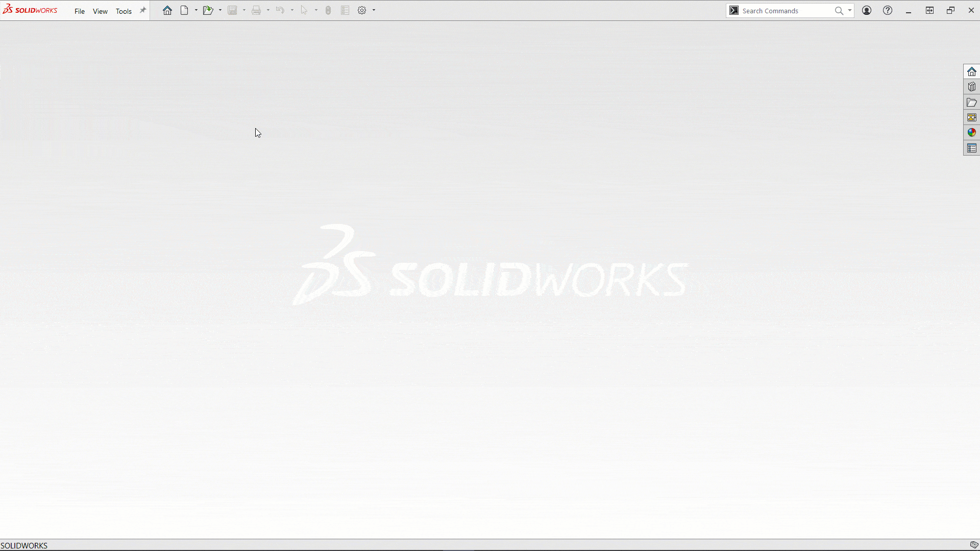Click the Open File icon
This screenshot has width=980, height=551.
[207, 10]
